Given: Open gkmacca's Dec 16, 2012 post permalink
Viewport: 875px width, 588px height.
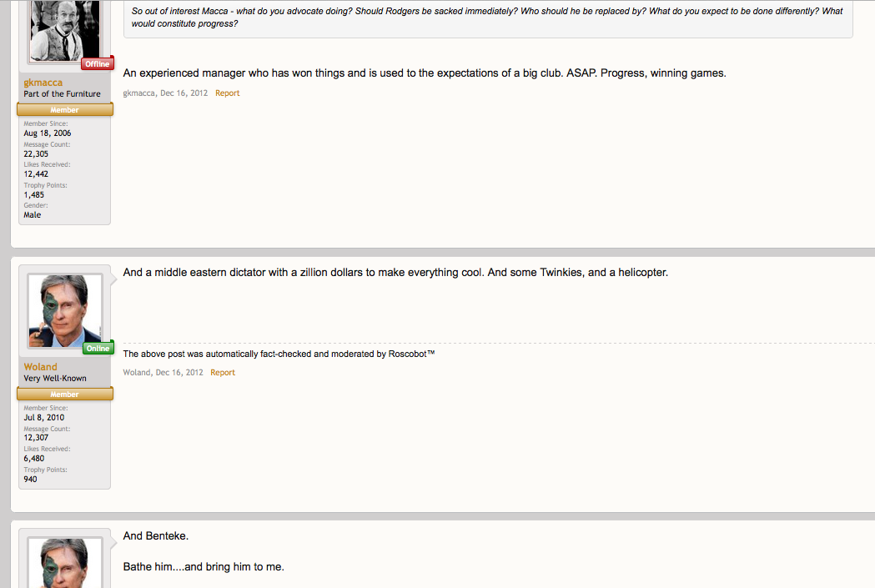Looking at the screenshot, I should [x=184, y=93].
